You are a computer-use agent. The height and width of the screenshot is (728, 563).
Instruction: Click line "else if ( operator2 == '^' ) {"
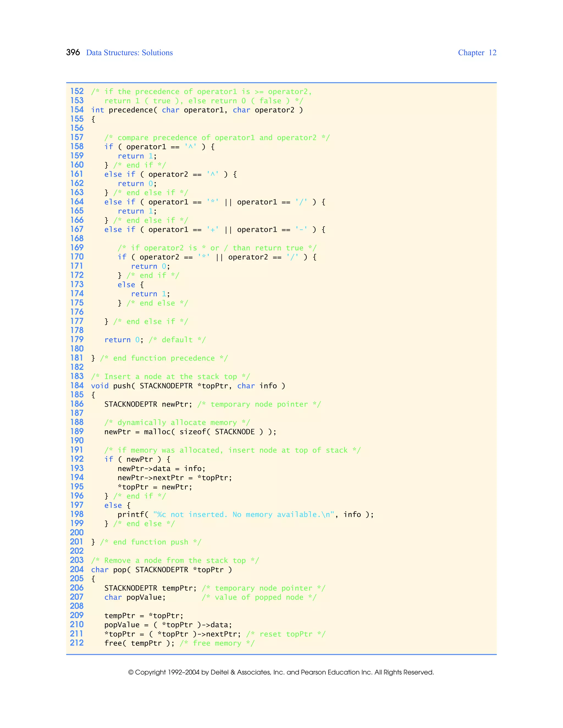170,174
